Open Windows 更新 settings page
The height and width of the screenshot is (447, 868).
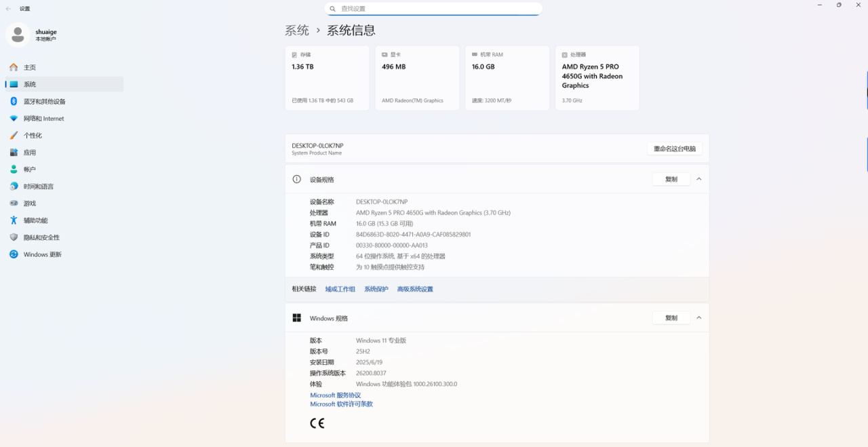click(x=64, y=254)
